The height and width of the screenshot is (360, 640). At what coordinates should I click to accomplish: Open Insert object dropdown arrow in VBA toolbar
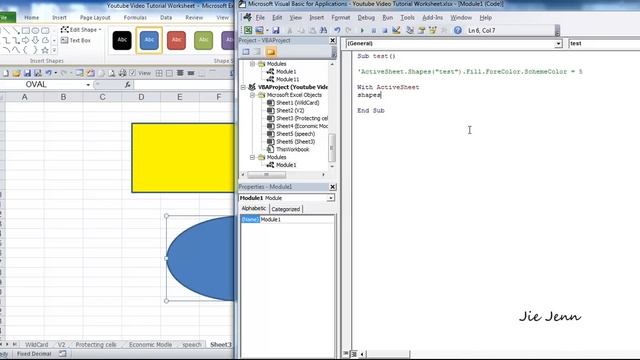(267, 30)
